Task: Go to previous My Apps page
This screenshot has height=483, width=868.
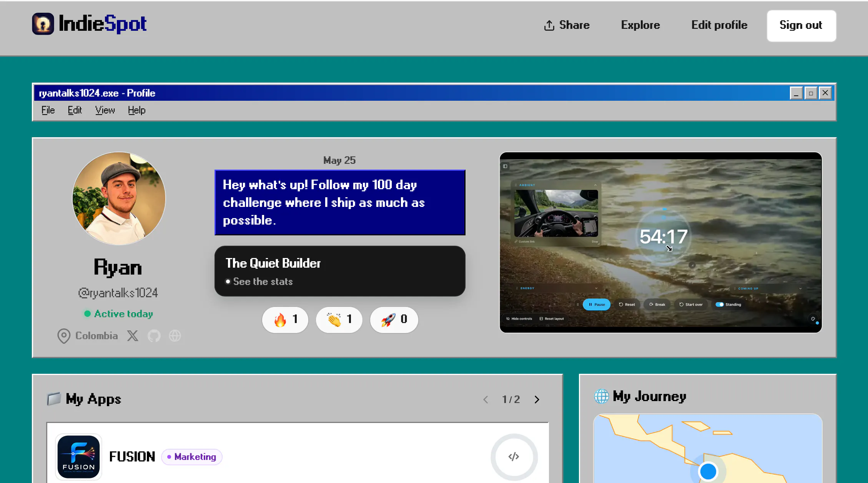Action: coord(486,400)
